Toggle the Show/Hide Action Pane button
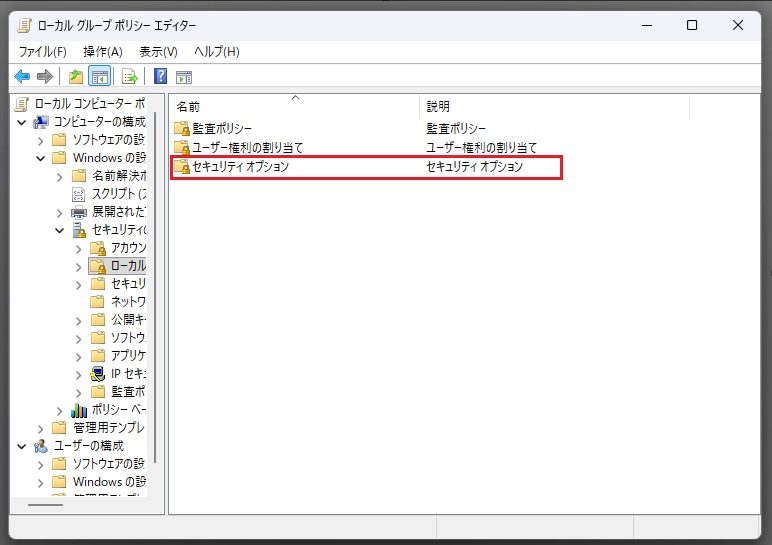The image size is (772, 545). [x=184, y=77]
